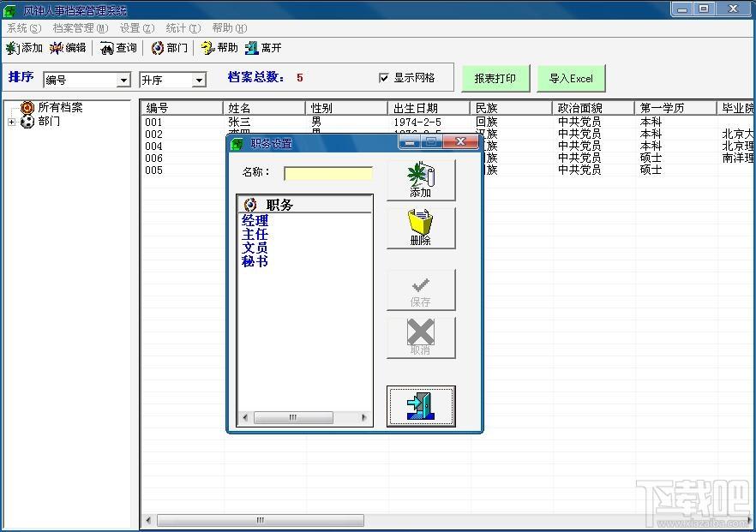Click the 民族 column header
756x532 pixels.
[511, 108]
